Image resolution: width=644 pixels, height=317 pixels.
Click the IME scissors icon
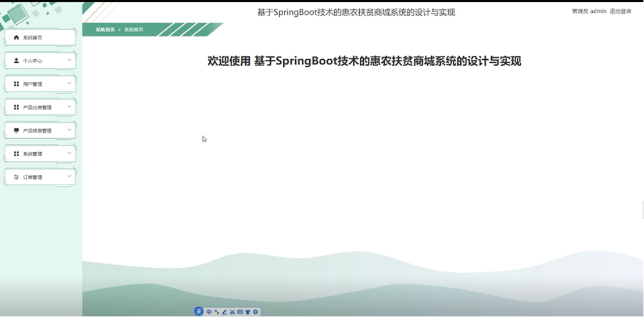click(x=232, y=312)
